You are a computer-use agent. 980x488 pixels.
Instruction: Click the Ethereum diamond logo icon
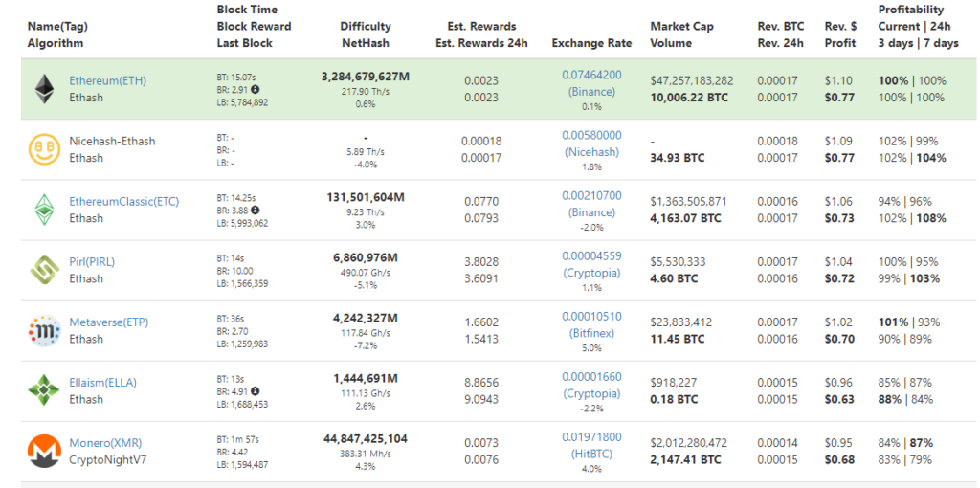[x=44, y=89]
